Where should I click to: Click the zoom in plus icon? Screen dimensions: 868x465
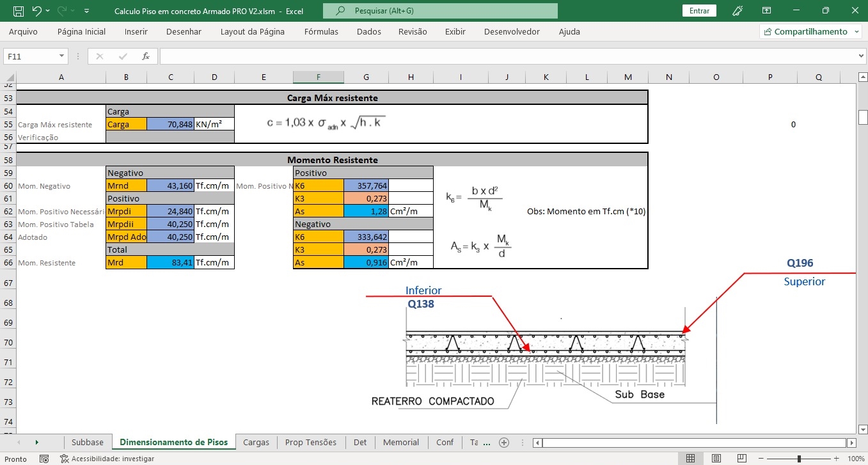[837, 459]
